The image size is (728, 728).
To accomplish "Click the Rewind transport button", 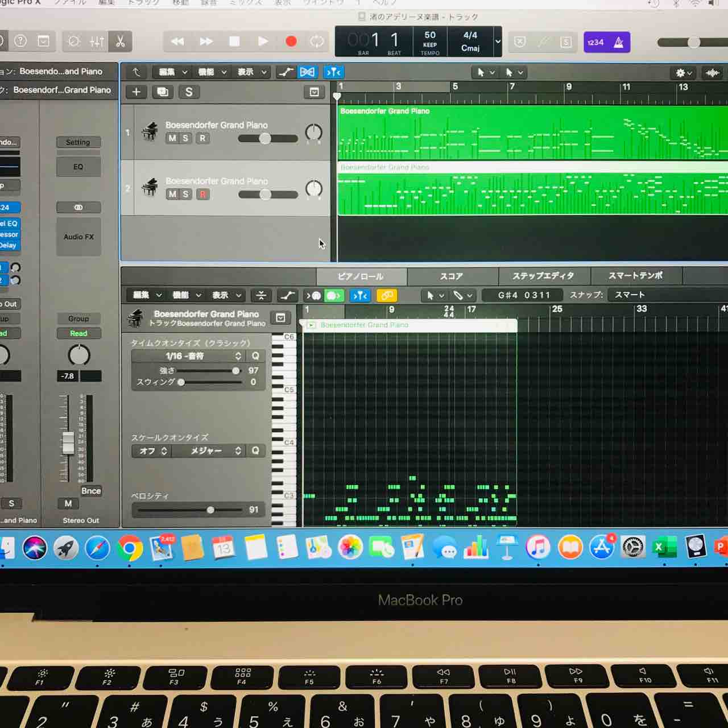I will point(177,42).
